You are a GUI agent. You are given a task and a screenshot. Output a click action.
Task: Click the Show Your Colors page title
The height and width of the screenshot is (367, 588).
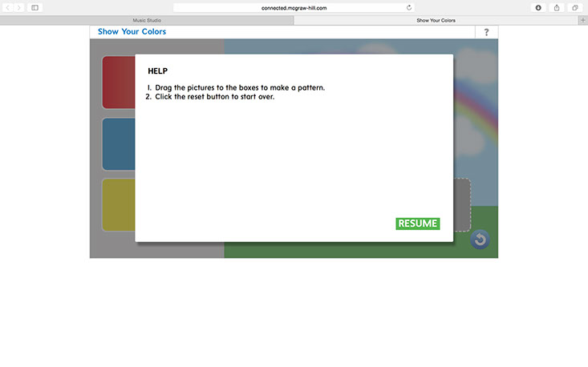point(132,32)
